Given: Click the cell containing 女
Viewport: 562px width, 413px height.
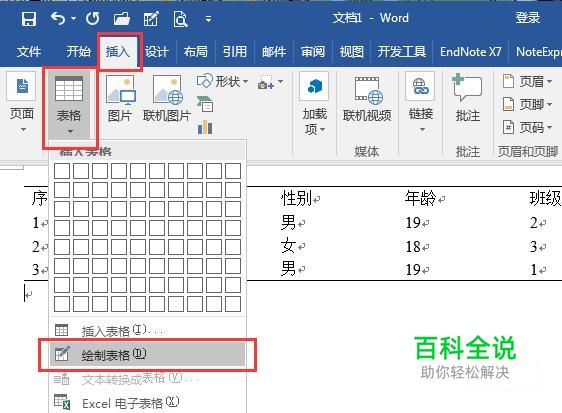Looking at the screenshot, I should (289, 246).
